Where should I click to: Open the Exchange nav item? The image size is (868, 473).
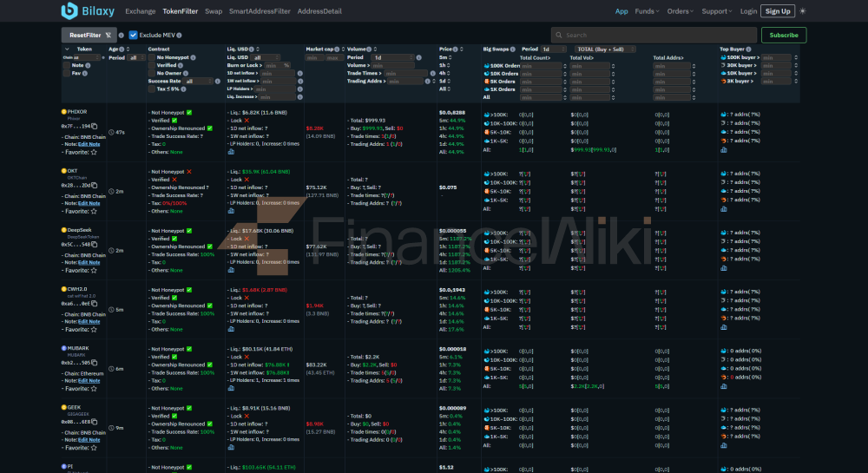pyautogui.click(x=140, y=11)
